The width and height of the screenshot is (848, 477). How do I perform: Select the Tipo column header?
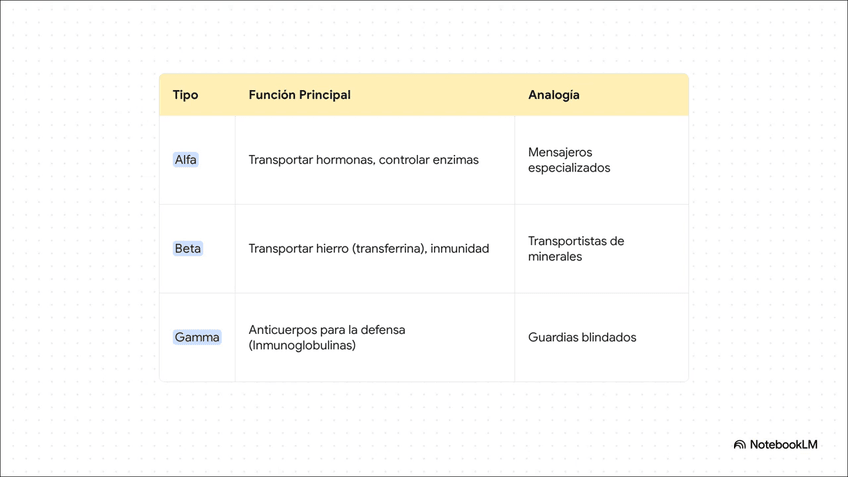tap(185, 95)
